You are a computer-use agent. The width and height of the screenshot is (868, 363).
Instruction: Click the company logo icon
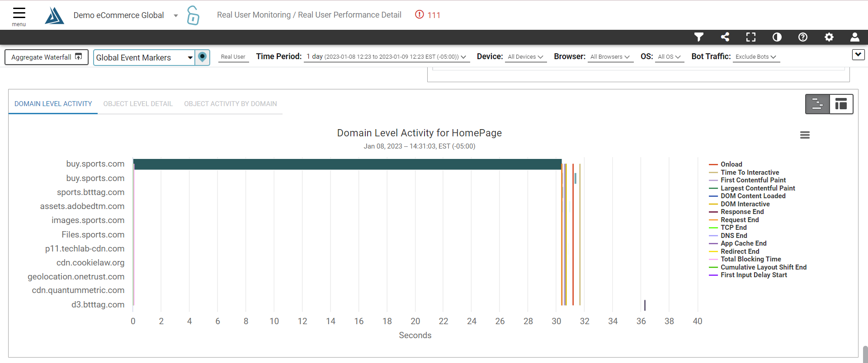click(x=54, y=15)
